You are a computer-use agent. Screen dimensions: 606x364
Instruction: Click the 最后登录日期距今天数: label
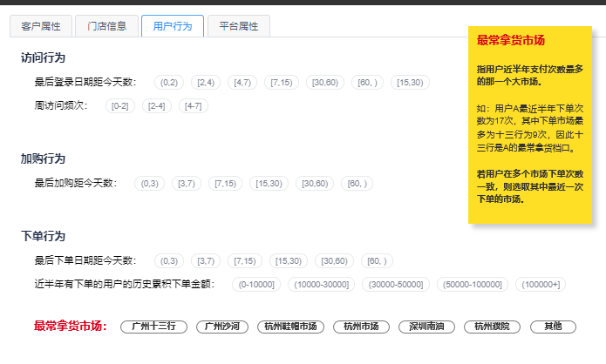(85, 82)
